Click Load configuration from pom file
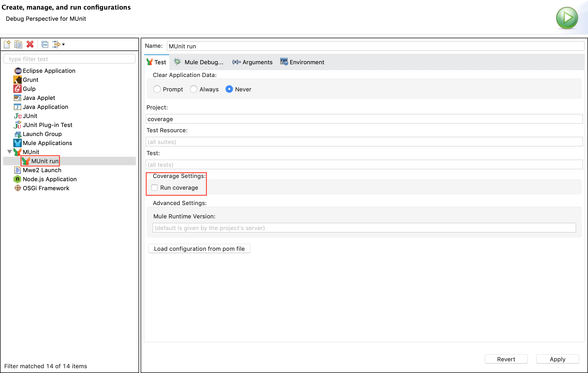The width and height of the screenshot is (588, 373). coord(199,249)
